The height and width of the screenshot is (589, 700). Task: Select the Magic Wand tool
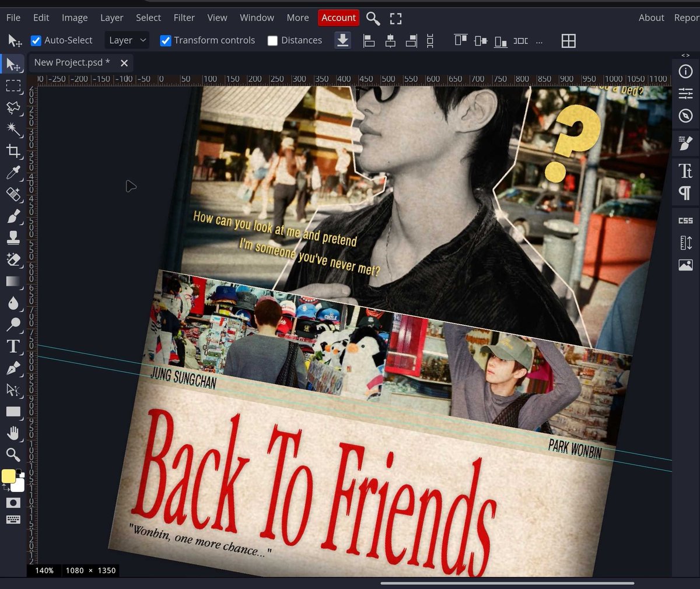click(x=13, y=129)
